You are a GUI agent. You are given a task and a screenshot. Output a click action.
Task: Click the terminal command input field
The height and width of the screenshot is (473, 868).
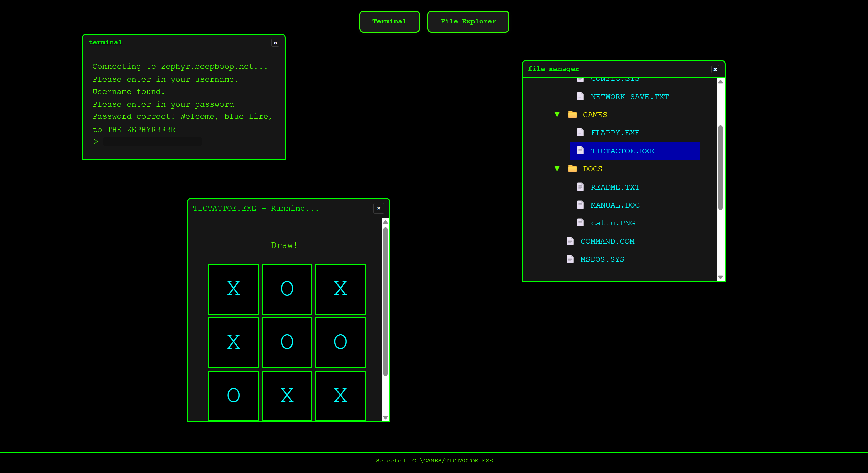coord(152,142)
